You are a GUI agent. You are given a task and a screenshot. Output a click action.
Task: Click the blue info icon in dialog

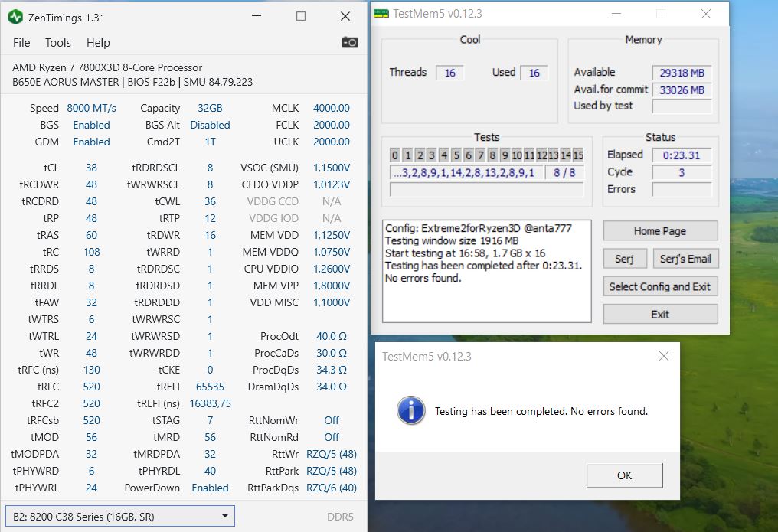point(411,410)
